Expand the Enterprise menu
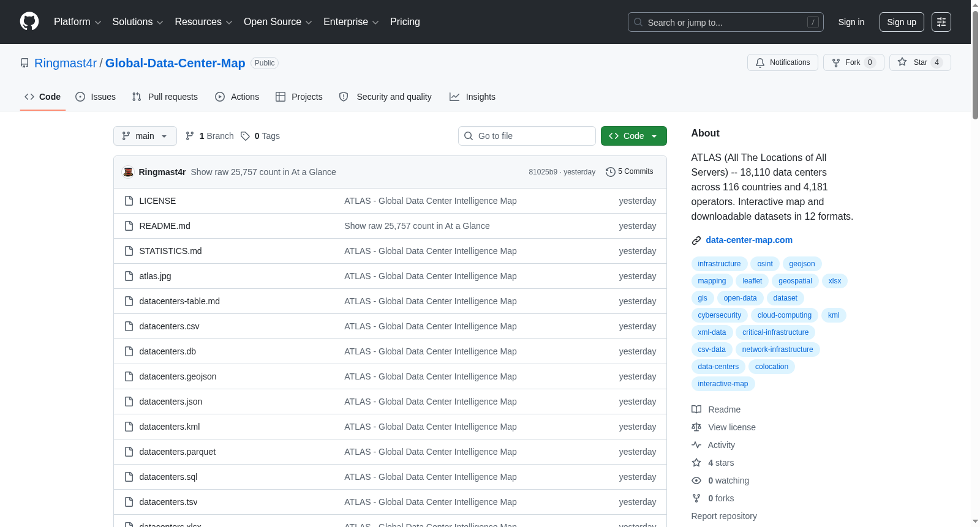Image resolution: width=980 pixels, height=527 pixels. [x=351, y=22]
